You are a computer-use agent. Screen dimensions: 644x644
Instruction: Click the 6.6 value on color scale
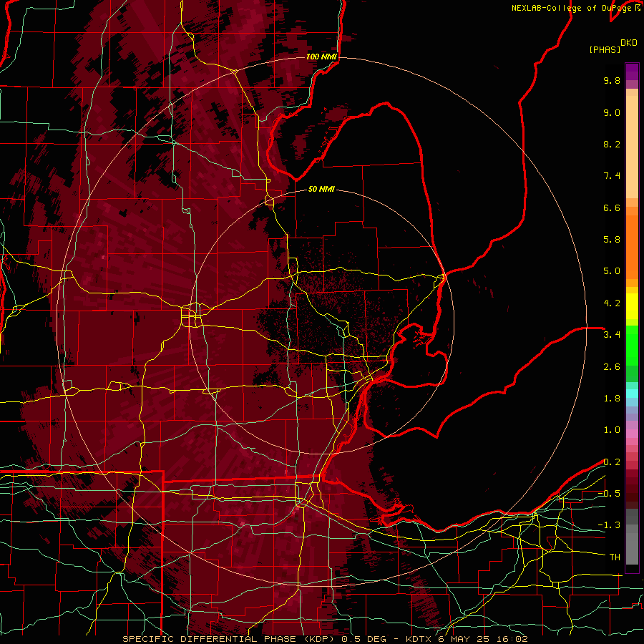(612, 208)
